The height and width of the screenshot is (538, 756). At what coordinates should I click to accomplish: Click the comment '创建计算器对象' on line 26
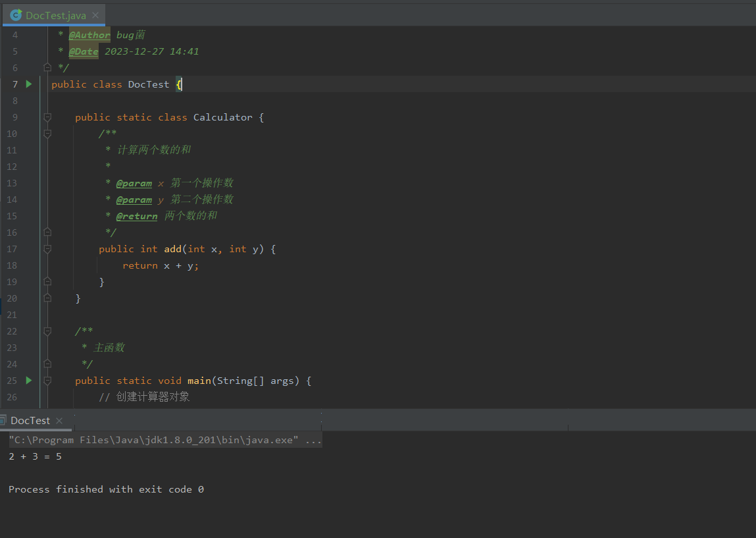153,396
